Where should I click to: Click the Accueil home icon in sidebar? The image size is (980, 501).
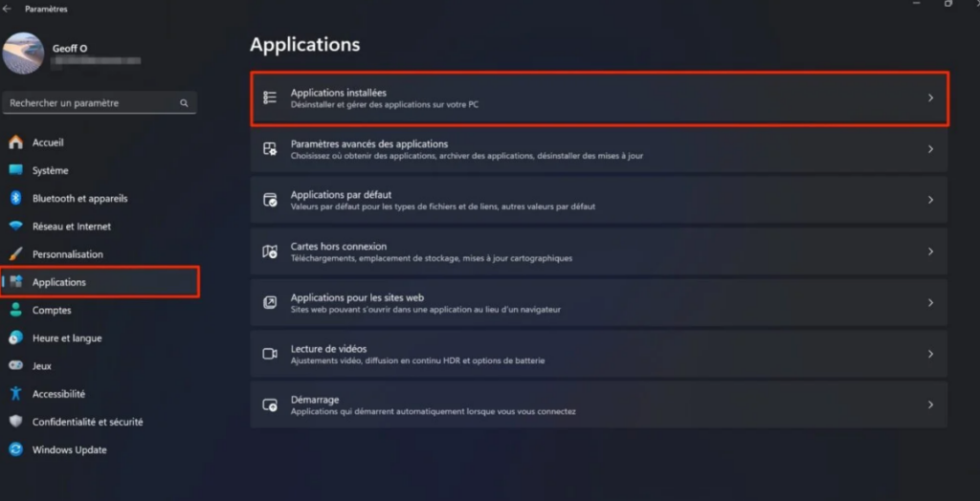point(15,142)
